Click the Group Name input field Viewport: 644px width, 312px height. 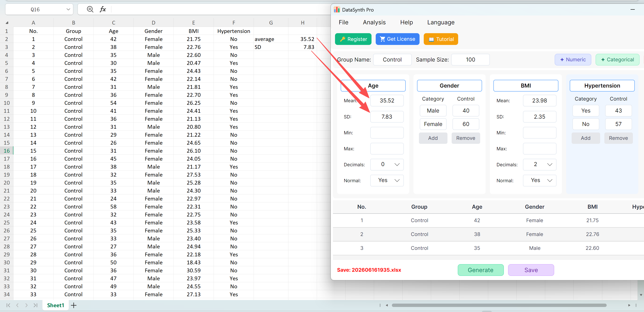tap(392, 60)
